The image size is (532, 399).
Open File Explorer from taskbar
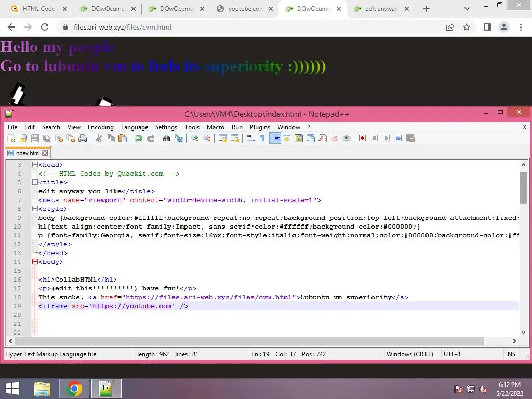tap(42, 389)
